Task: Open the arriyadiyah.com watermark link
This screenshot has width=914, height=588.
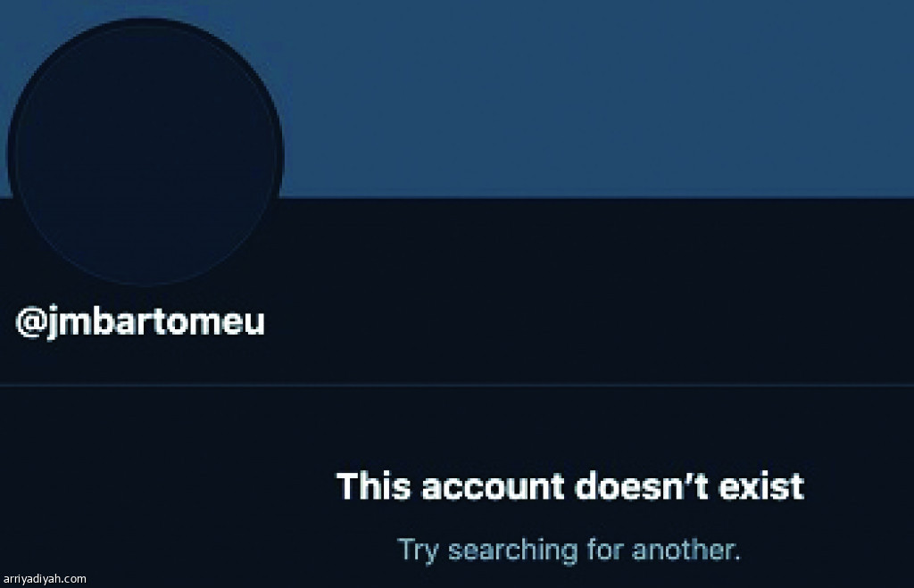Action: click(45, 579)
